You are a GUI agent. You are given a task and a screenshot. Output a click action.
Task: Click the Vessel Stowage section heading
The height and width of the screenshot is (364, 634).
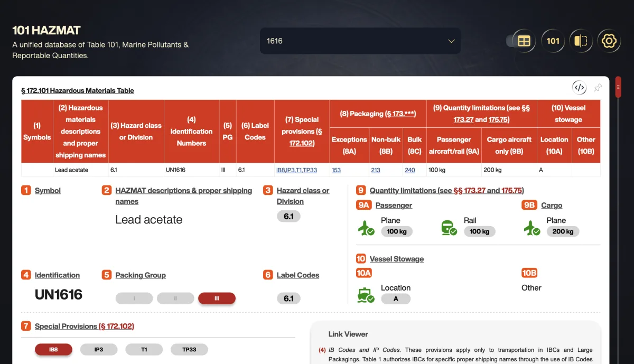(397, 258)
